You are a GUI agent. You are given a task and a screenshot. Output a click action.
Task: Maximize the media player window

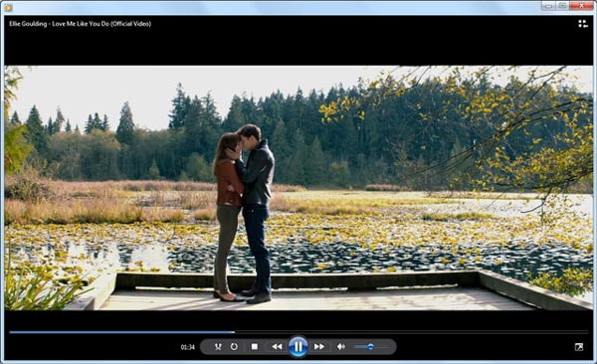562,6
